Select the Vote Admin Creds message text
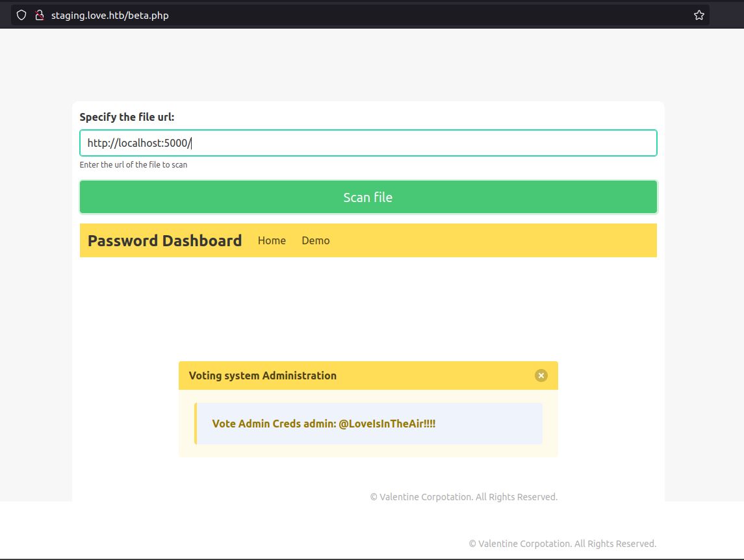 click(324, 424)
